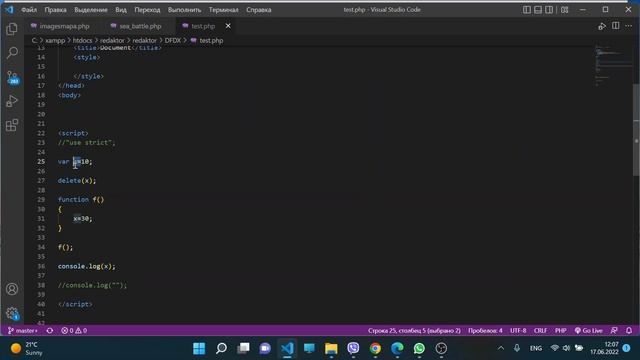Open notifications bell icon
Viewport: 640px width, 360px height.
tap(629, 330)
